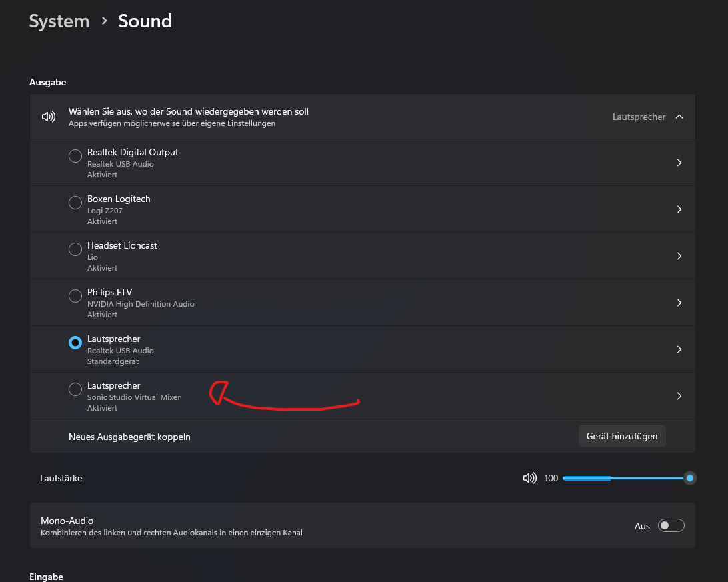Collapse the output device list chevron
728x582 pixels.
(x=679, y=117)
